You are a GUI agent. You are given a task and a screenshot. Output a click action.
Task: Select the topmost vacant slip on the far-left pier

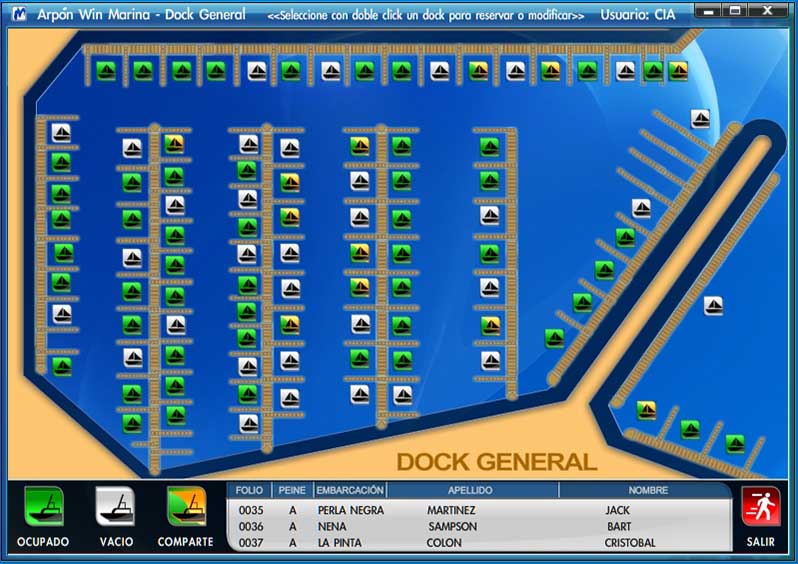pyautogui.click(x=62, y=133)
